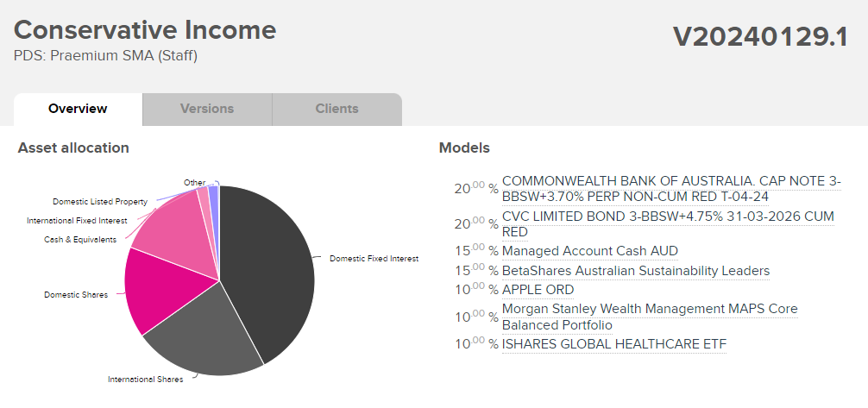
Task: Open Commonwealth Bank of Australia cap note model
Action: (671, 189)
